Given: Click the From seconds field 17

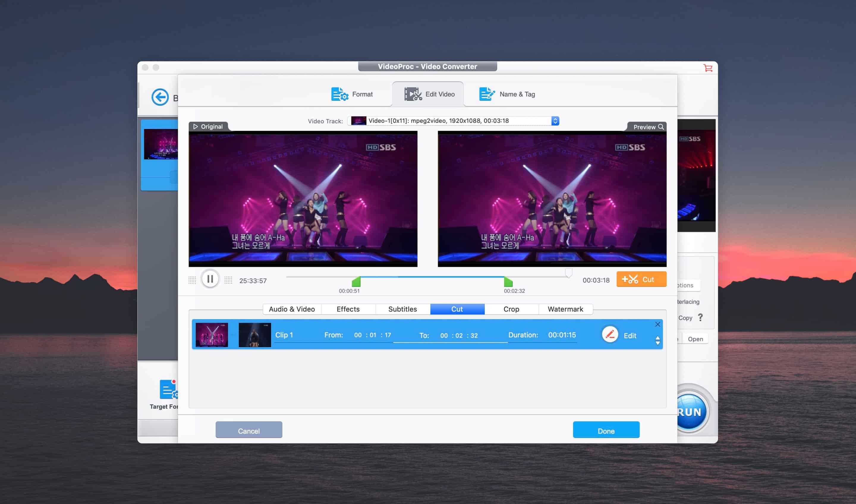Looking at the screenshot, I should click(388, 335).
